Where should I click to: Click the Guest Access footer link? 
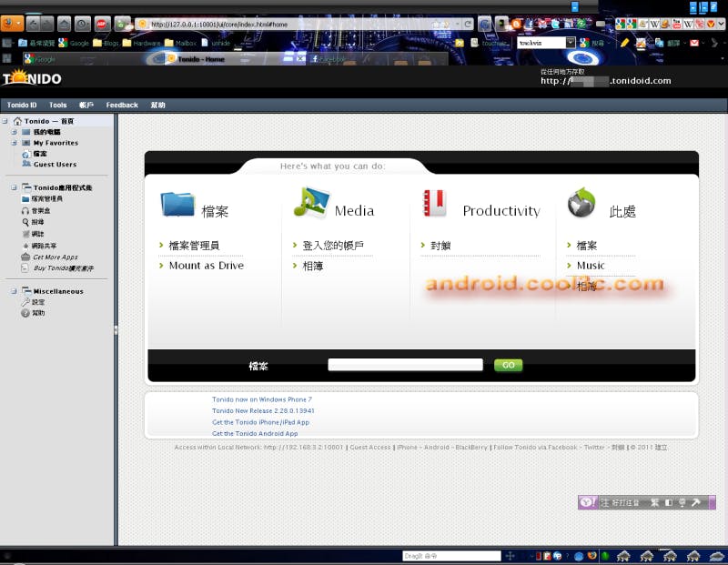370,447
